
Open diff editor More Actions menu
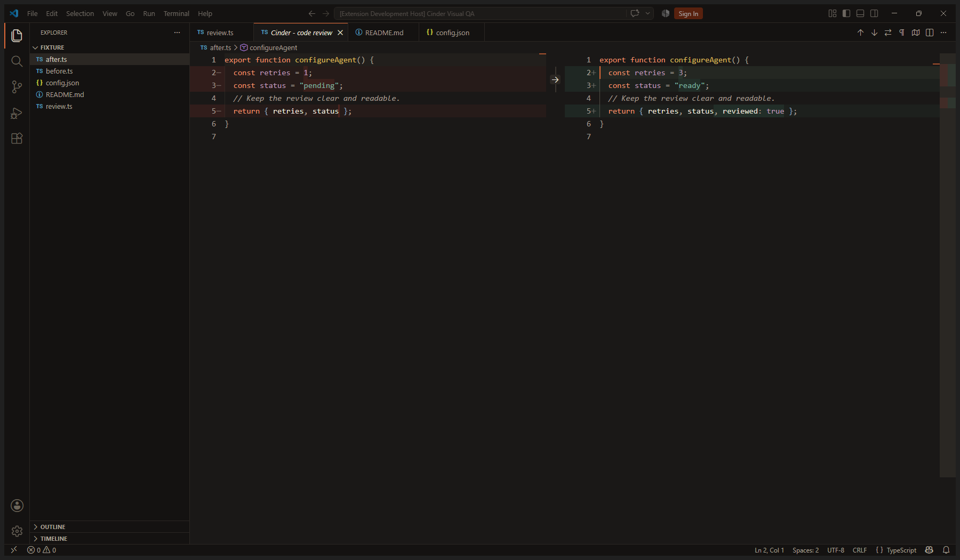point(943,33)
